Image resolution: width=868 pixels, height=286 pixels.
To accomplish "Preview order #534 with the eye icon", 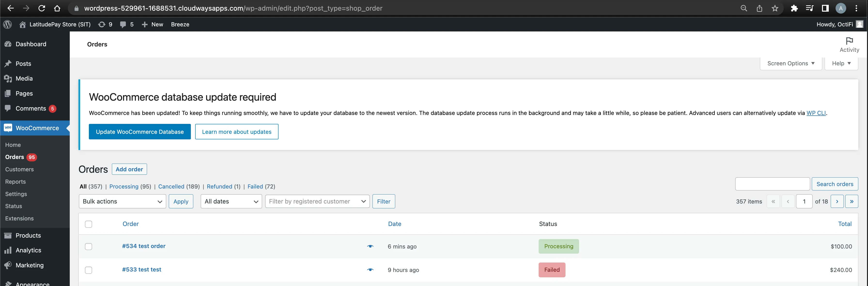I will click(370, 246).
